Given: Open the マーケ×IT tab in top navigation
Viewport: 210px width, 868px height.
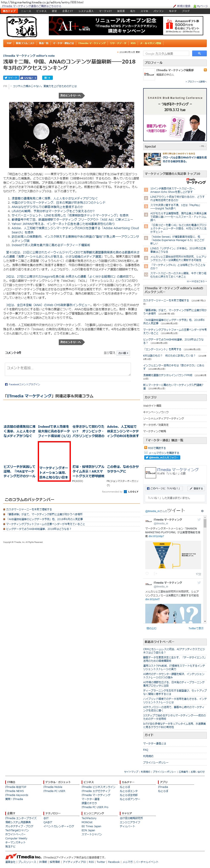Looking at the screenshot, I should click(105, 11).
